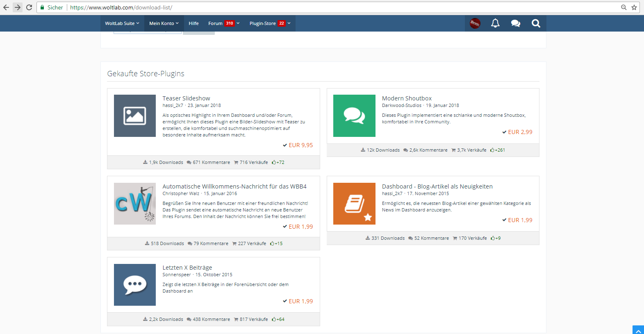Open the notifications bell icon
The width and height of the screenshot is (644, 334).
coord(495,23)
